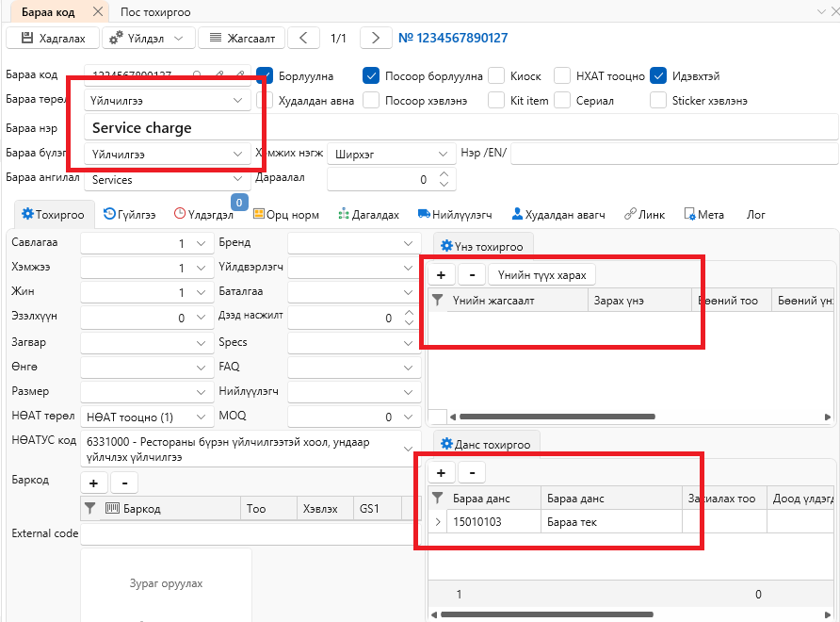Go to the previous record arrow
The height and width of the screenshot is (622, 840).
303,38
